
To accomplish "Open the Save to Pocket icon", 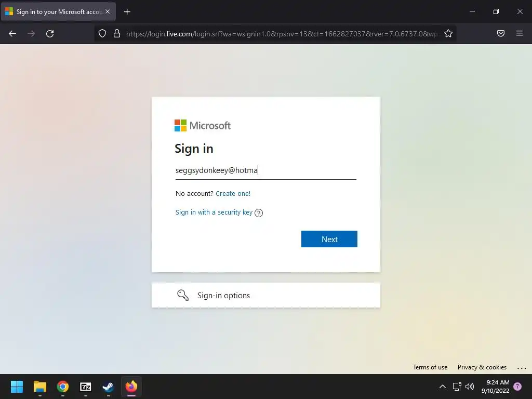I will [x=501, y=33].
